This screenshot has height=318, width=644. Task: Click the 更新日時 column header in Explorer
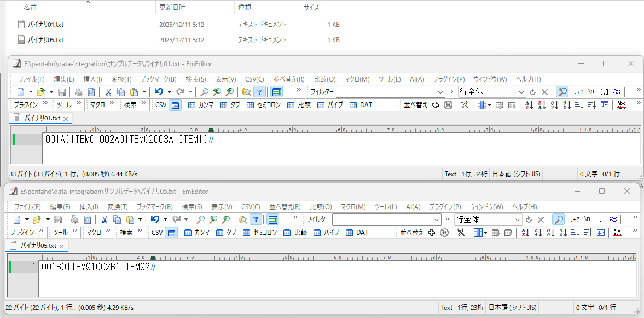[172, 8]
